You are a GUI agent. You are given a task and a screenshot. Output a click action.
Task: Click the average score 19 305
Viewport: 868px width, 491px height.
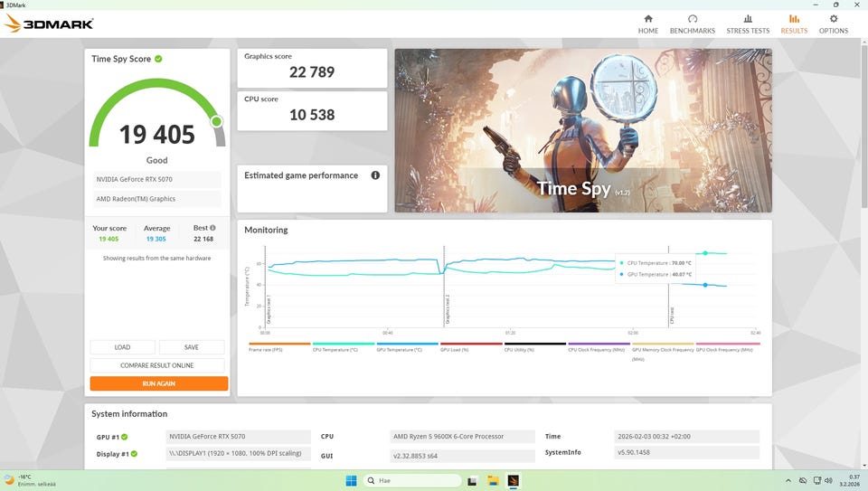(156, 239)
